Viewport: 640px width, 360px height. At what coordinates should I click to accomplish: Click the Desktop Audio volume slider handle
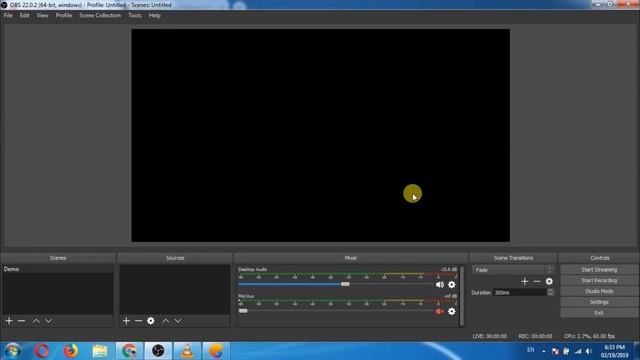(345, 284)
